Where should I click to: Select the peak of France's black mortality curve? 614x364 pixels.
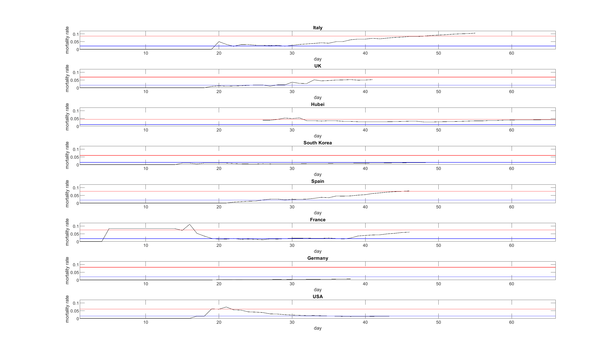(190, 225)
